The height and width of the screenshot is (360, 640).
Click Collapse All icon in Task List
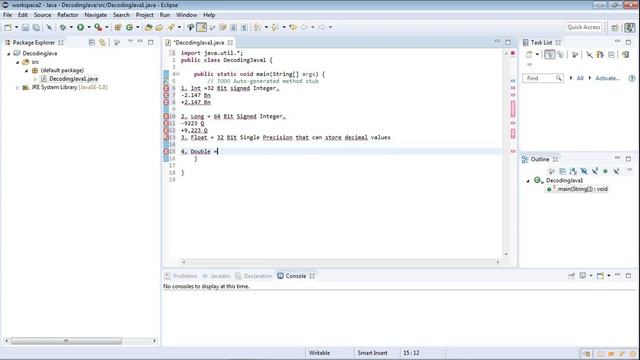coord(611,55)
